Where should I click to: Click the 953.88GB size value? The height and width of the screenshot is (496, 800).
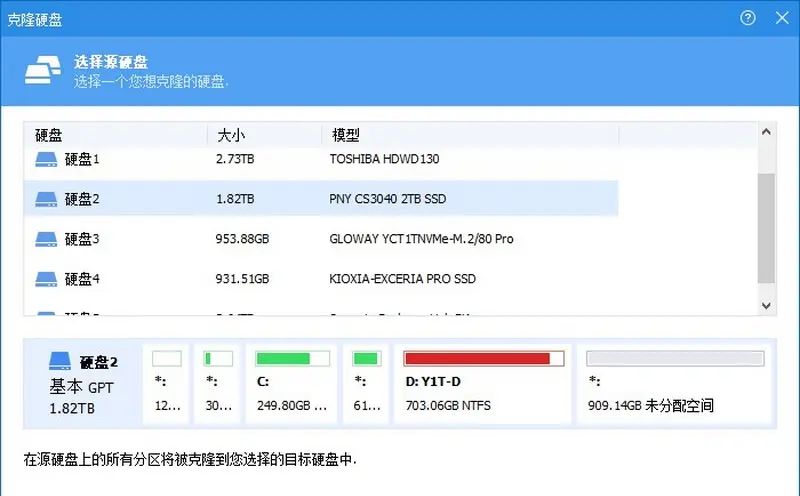point(242,239)
